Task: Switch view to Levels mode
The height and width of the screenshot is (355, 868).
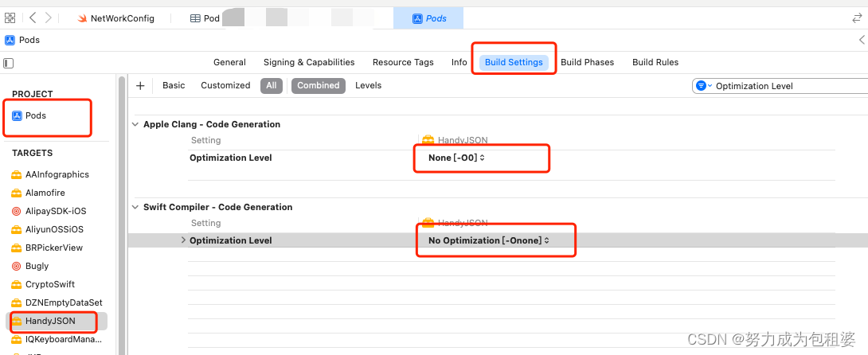Action: pos(368,85)
